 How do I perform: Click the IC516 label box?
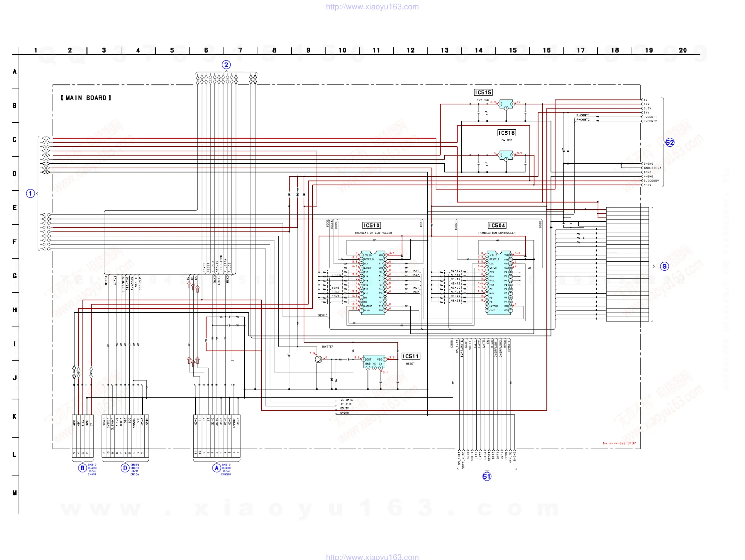[x=507, y=133]
